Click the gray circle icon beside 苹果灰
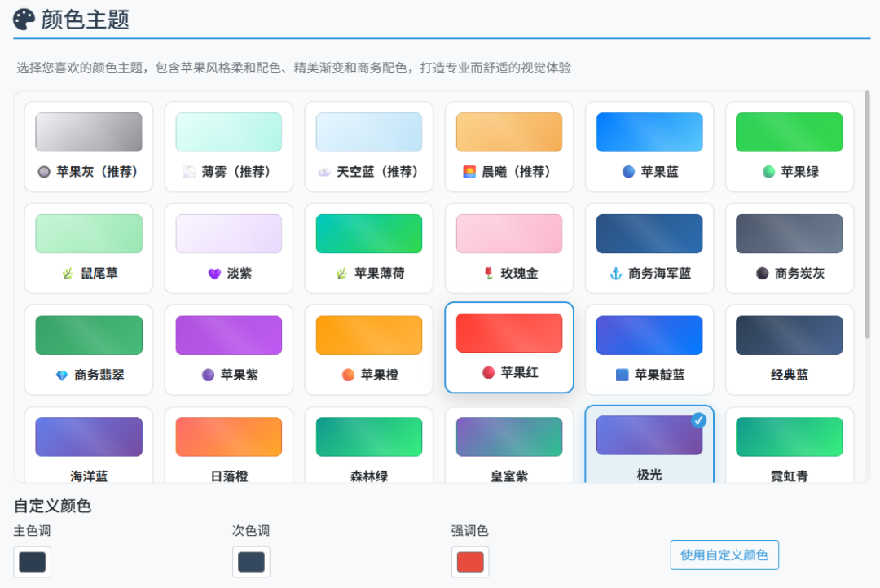The image size is (880, 588). [x=44, y=172]
